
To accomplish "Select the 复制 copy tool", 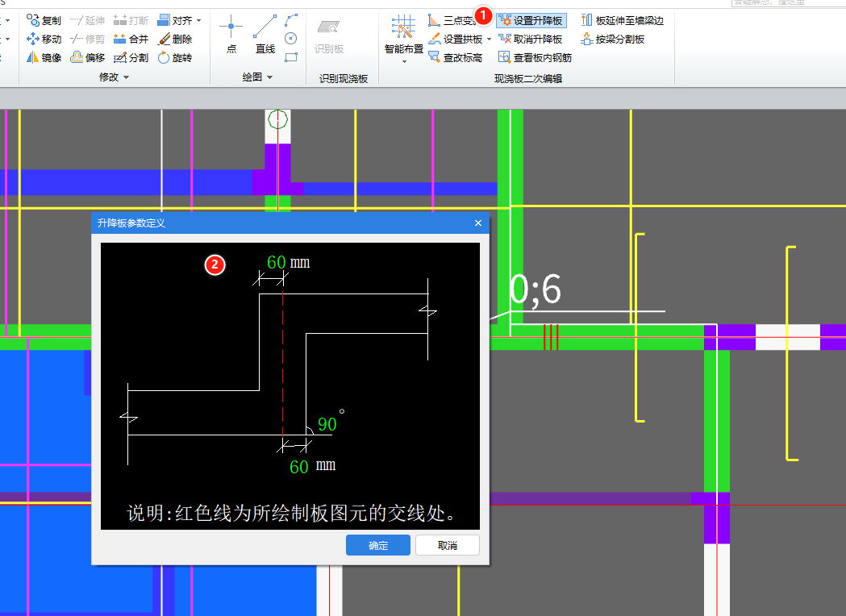I will tap(44, 20).
